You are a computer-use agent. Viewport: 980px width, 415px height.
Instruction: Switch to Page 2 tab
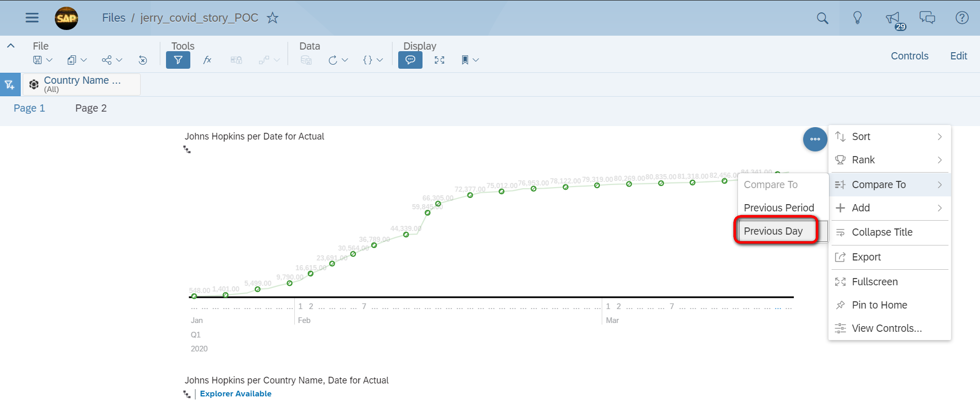point(91,108)
